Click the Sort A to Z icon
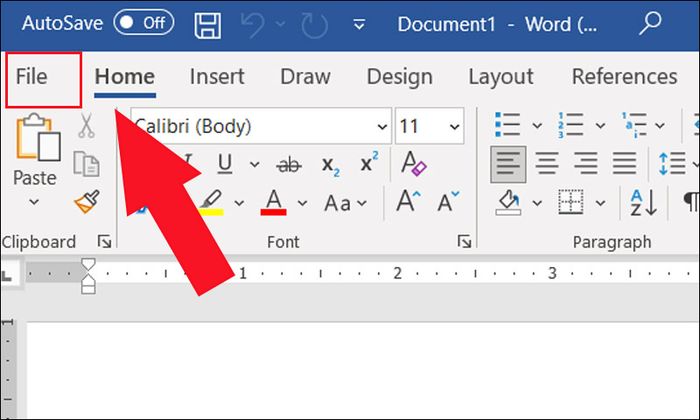 coord(644,203)
